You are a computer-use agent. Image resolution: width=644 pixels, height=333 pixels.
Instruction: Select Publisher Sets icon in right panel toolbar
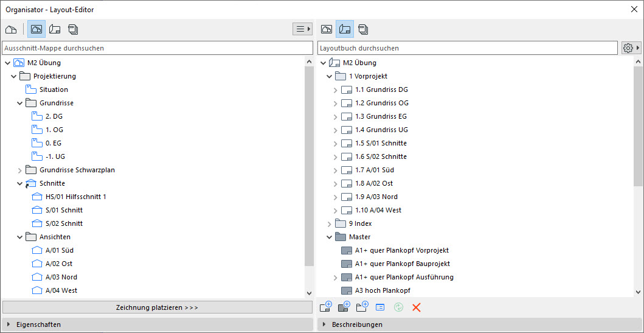[x=363, y=29]
